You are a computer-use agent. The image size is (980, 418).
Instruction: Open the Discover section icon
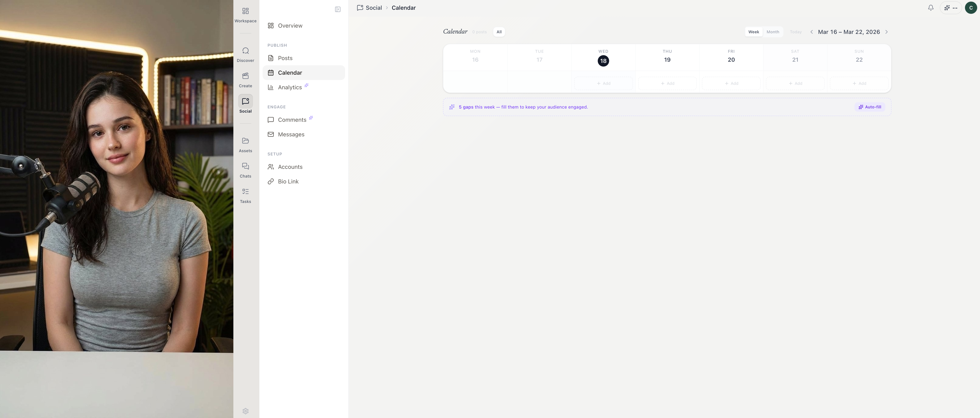[x=245, y=51]
